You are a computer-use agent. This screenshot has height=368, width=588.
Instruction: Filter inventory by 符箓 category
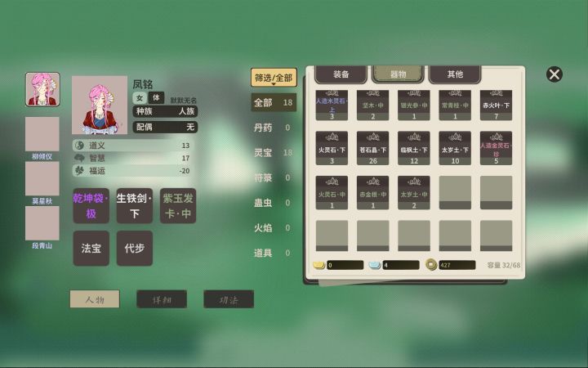point(274,177)
